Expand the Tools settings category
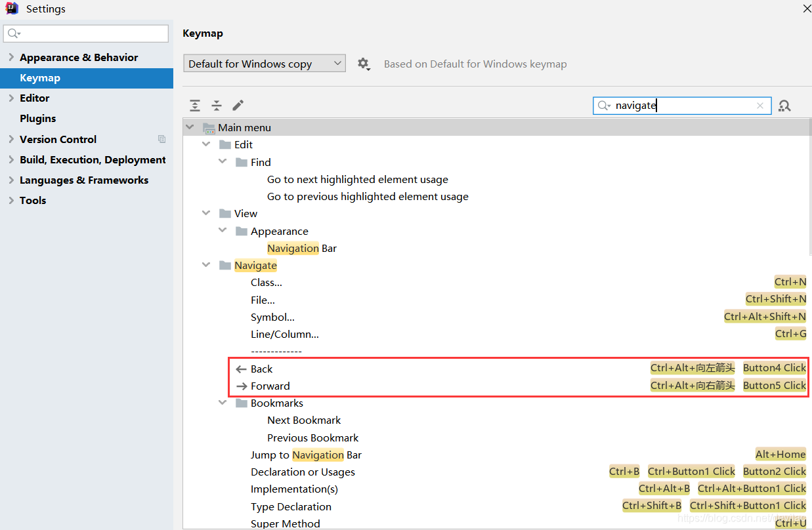The width and height of the screenshot is (812, 530). (11, 200)
